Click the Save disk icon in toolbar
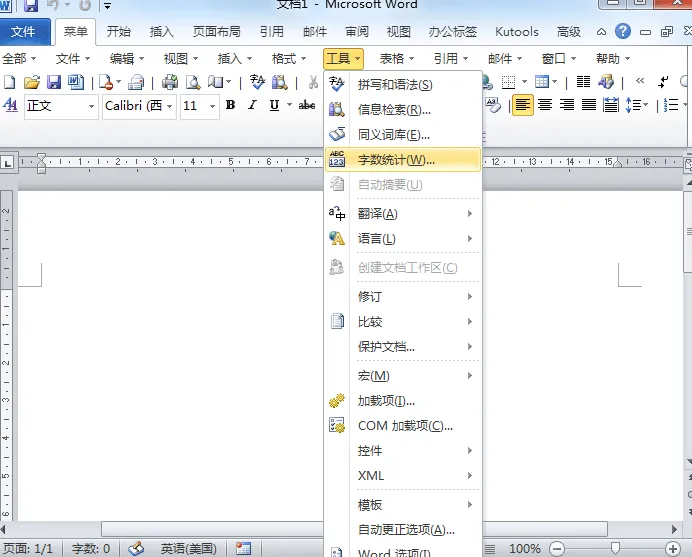This screenshot has height=557, width=692. [54, 82]
